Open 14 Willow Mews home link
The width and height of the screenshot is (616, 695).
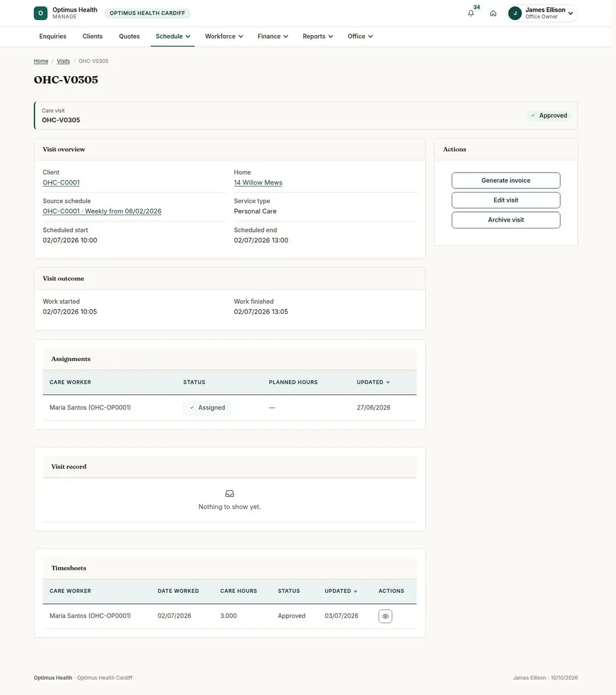(258, 183)
